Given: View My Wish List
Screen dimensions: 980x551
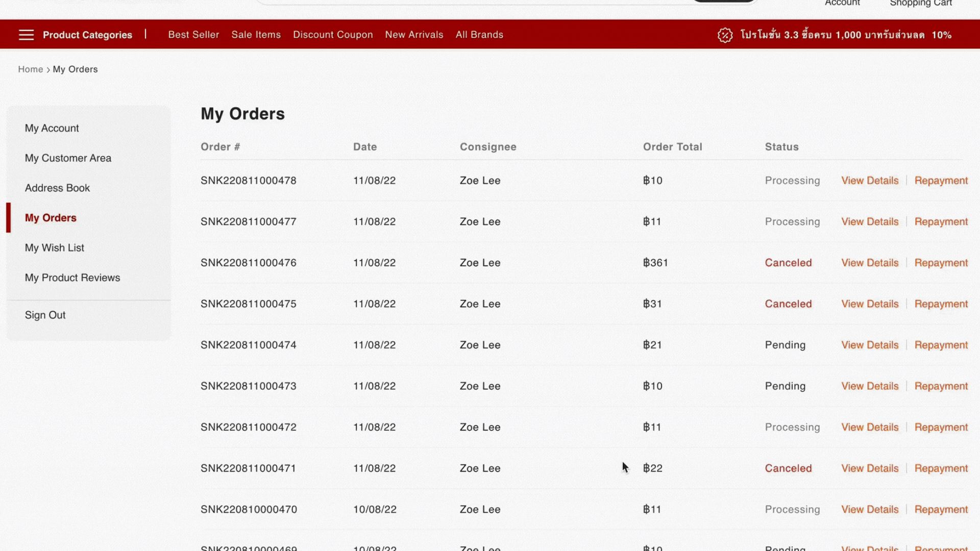Looking at the screenshot, I should pos(54,247).
